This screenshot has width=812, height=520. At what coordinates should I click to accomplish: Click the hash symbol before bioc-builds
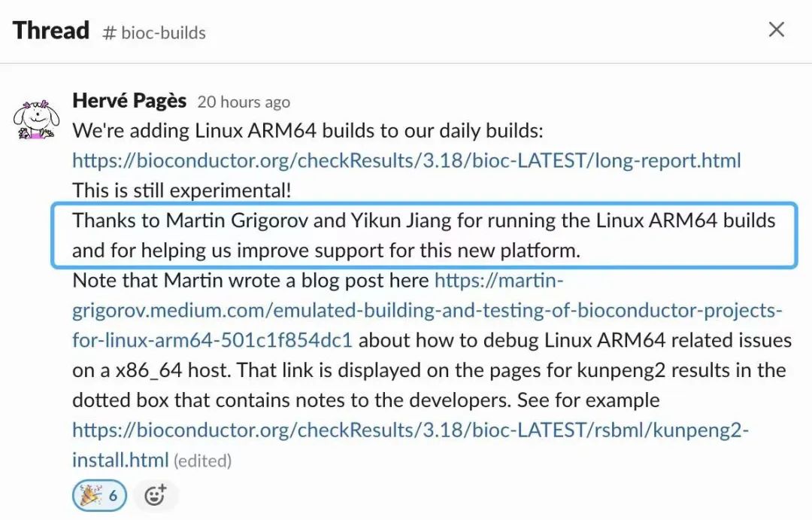[109, 33]
